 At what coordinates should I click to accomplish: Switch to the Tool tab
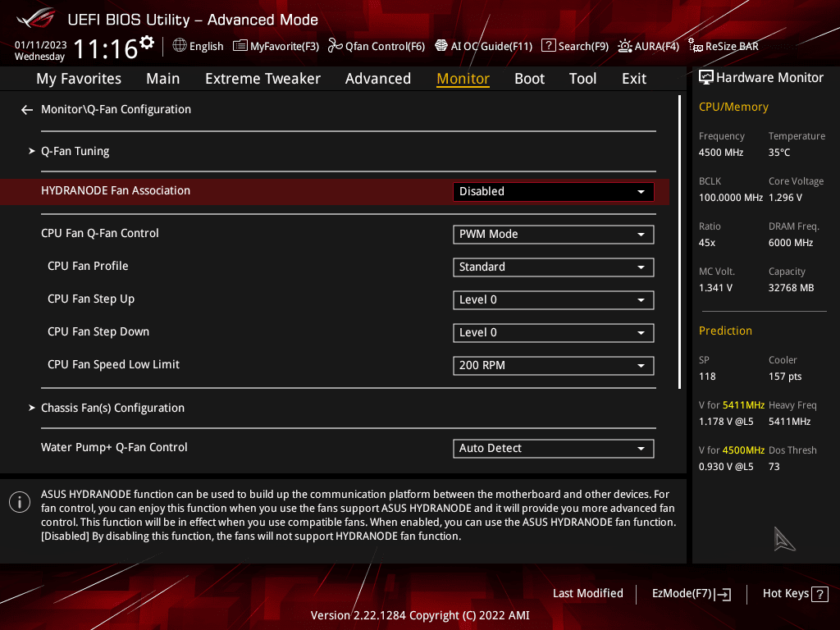click(582, 79)
